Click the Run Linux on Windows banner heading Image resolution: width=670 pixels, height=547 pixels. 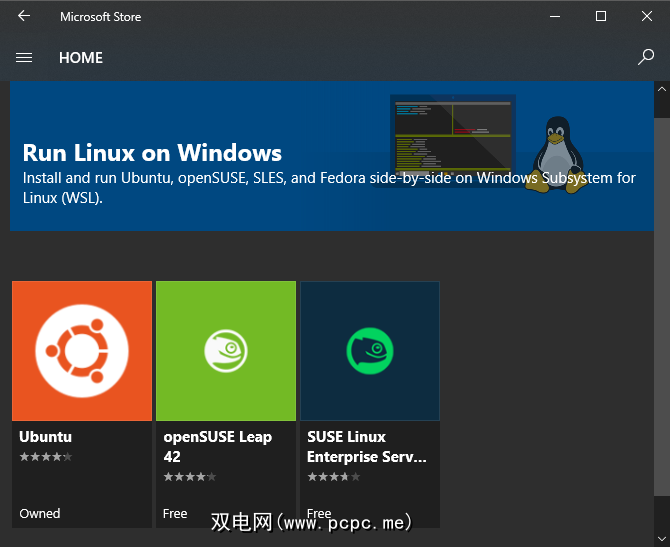(x=152, y=153)
